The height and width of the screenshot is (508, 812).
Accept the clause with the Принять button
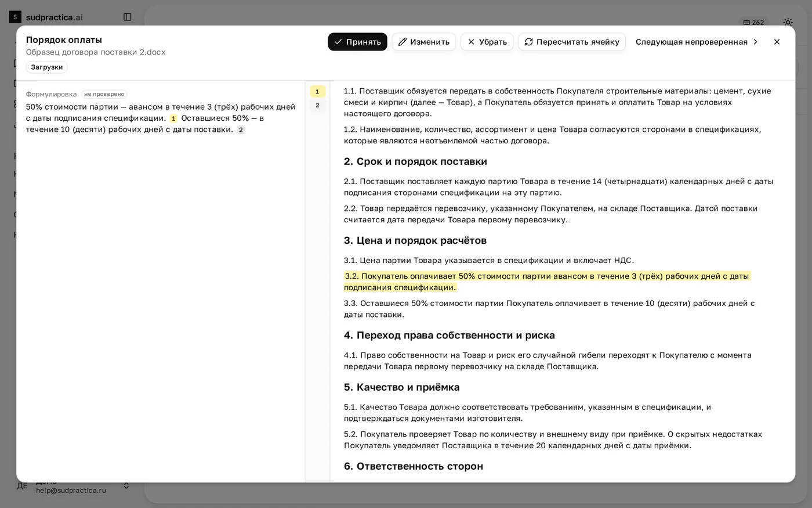(357, 42)
